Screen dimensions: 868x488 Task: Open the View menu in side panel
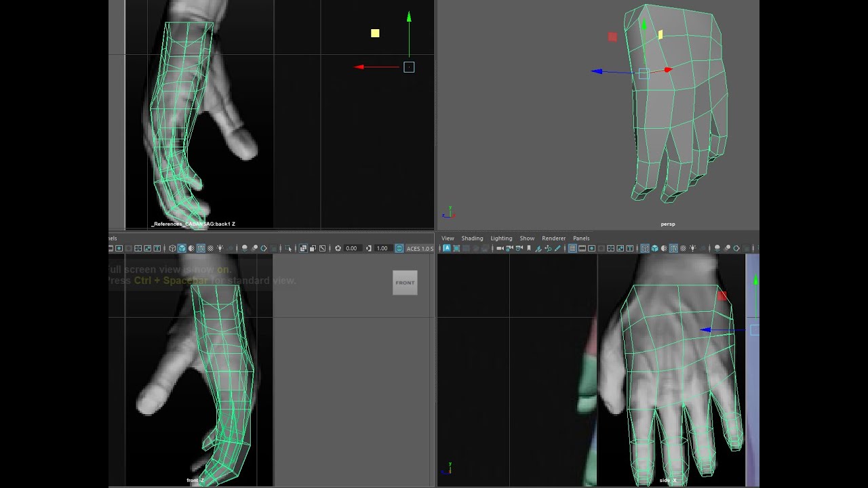pyautogui.click(x=448, y=238)
